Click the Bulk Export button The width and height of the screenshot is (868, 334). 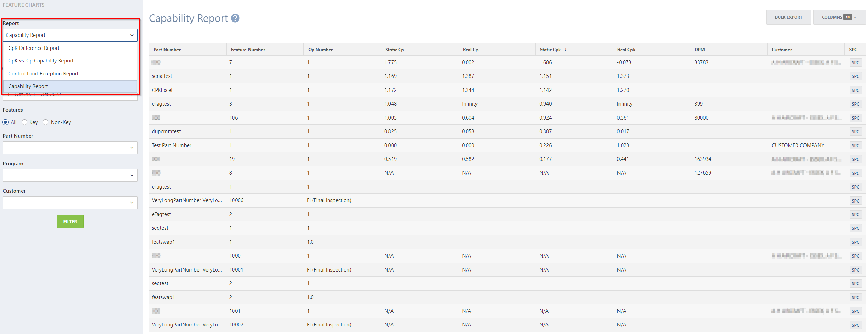click(x=788, y=17)
